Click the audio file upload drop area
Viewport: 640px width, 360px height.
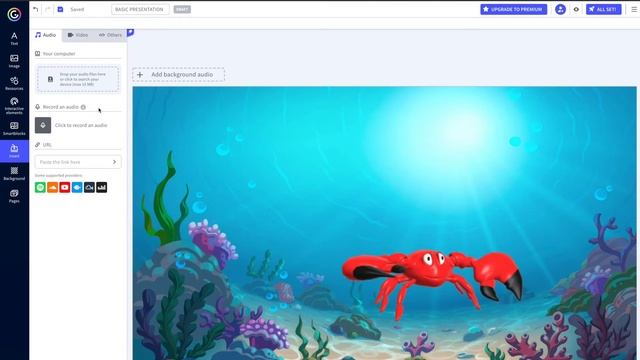click(78, 79)
